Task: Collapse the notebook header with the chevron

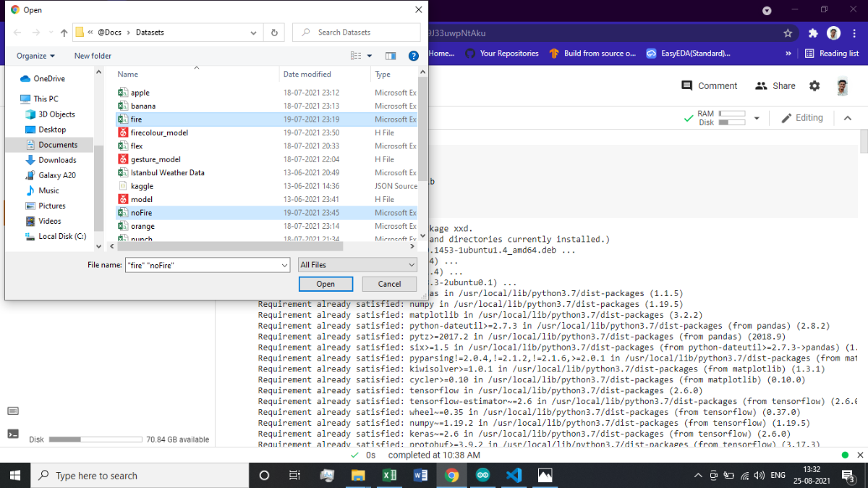Action: coord(848,117)
